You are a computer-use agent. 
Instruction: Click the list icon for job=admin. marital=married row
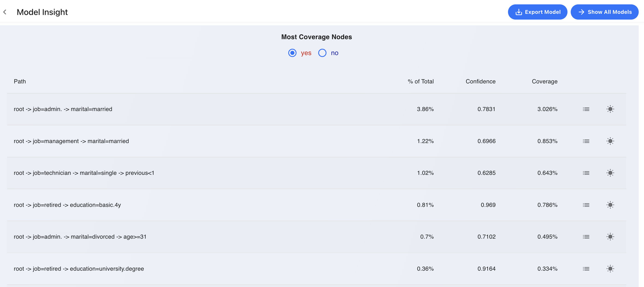586,109
